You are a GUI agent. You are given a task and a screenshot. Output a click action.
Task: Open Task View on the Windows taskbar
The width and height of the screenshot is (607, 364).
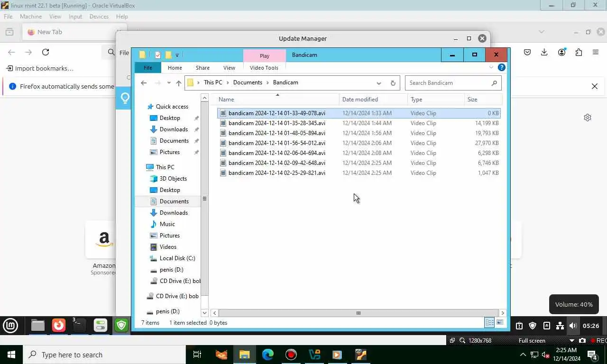pyautogui.click(x=197, y=355)
